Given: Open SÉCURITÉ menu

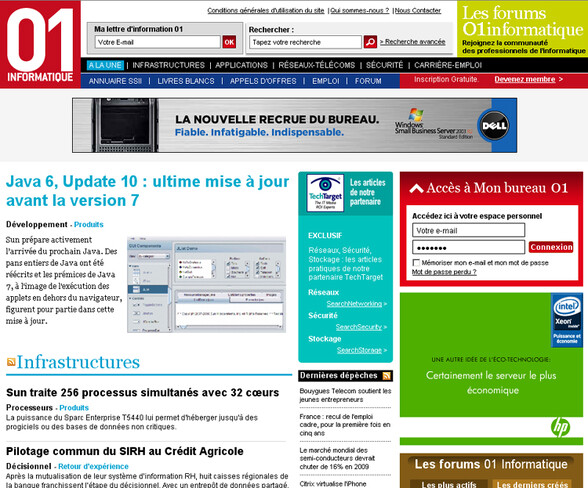Looking at the screenshot, I should click(384, 65).
